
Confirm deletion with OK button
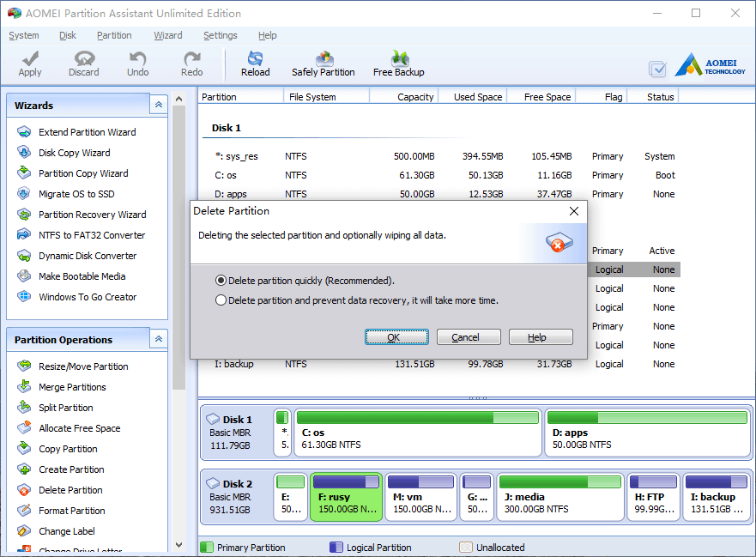coord(396,337)
